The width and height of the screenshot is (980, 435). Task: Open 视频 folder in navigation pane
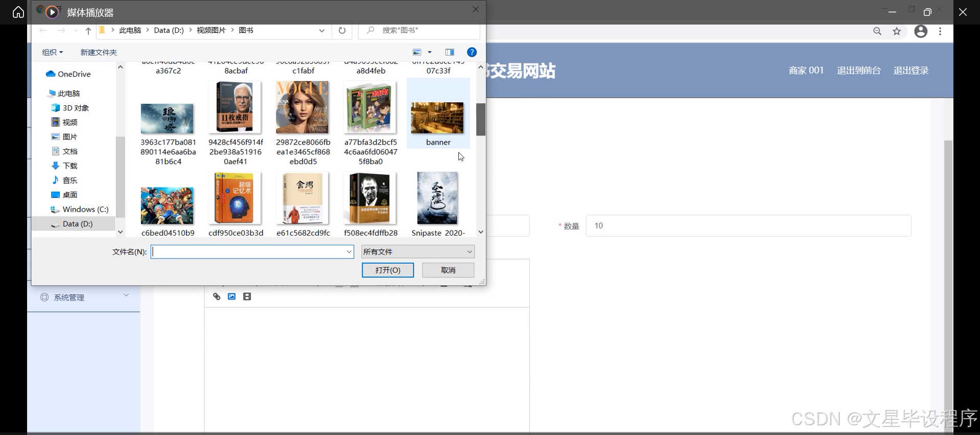(x=64, y=122)
